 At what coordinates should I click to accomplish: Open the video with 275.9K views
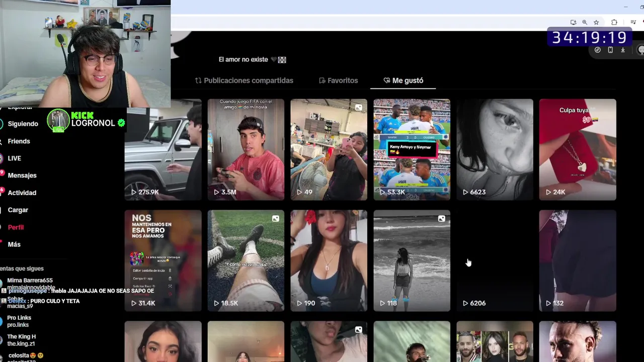pos(163,149)
